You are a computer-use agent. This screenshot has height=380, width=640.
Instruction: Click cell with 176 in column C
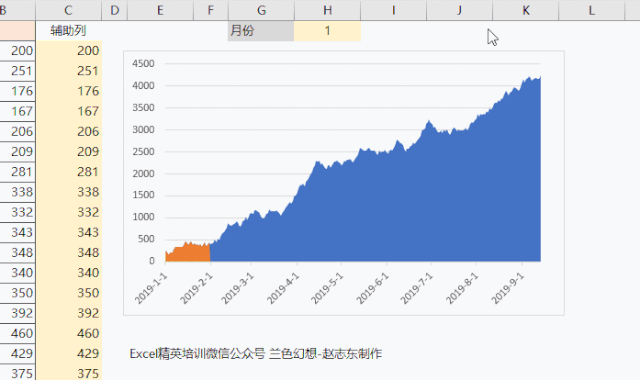click(x=69, y=91)
